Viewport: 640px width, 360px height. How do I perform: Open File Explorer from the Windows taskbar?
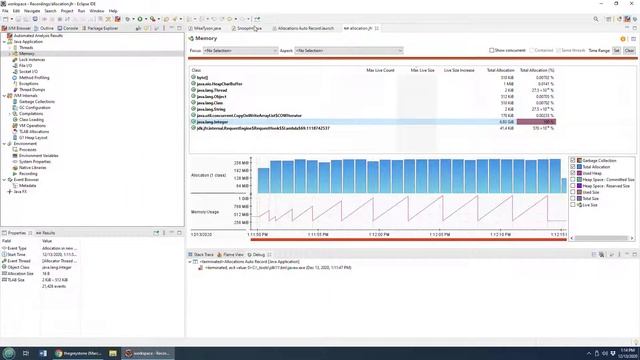[x=113, y=353]
